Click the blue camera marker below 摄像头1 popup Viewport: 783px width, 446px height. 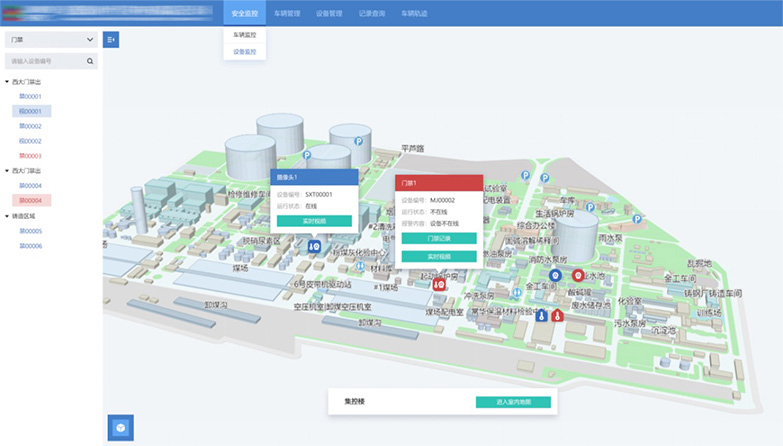(x=313, y=245)
